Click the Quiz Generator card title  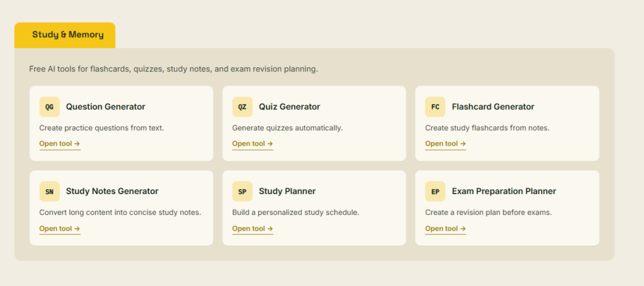289,107
